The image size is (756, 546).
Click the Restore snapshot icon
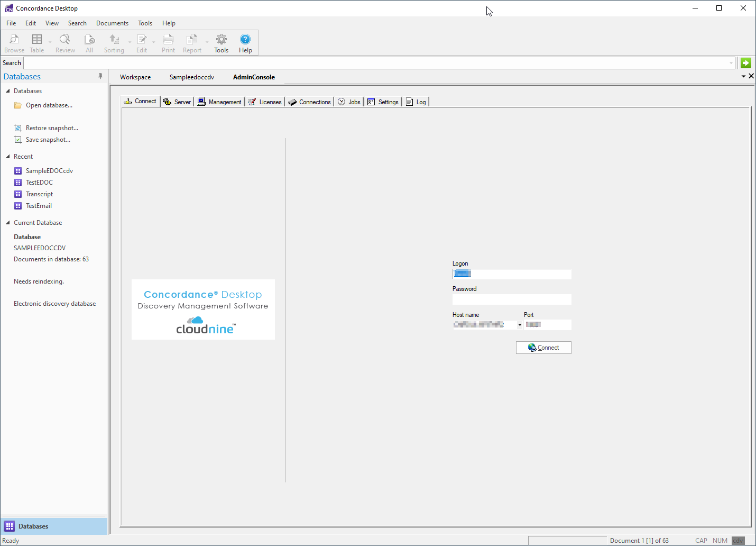(x=18, y=128)
